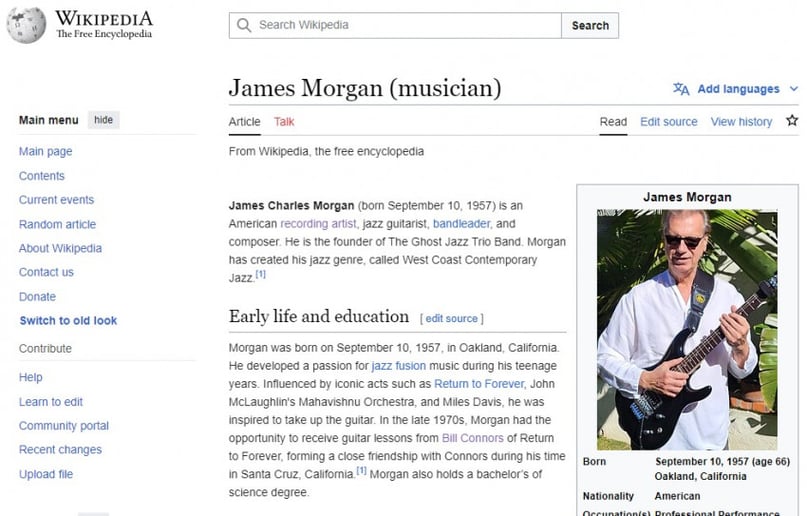Click the Early life and education heading

pyautogui.click(x=319, y=316)
